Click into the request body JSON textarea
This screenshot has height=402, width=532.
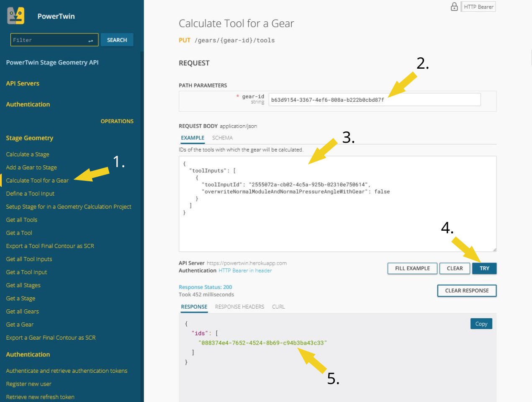[337, 226]
